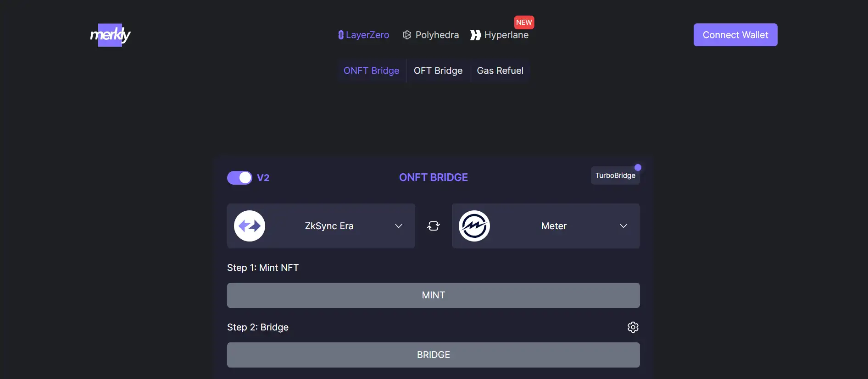Click the Hyperlane arrow icon
The width and height of the screenshot is (868, 379).
(x=476, y=35)
